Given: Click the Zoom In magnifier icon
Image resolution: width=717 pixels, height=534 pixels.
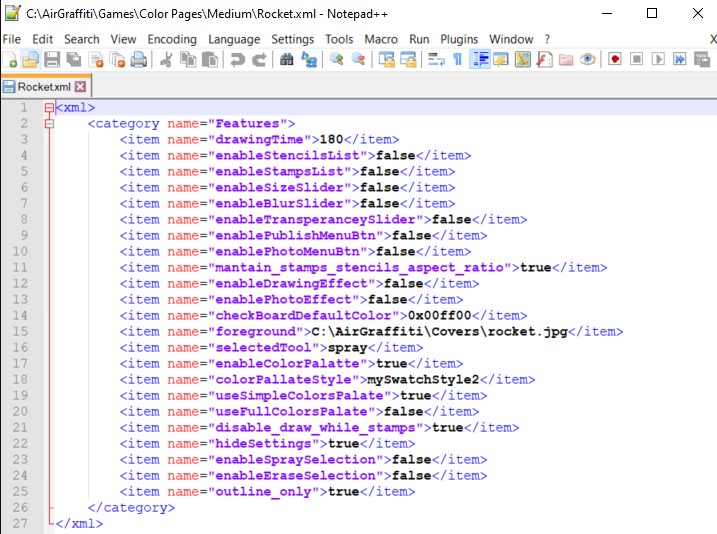Looking at the screenshot, I should click(337, 59).
